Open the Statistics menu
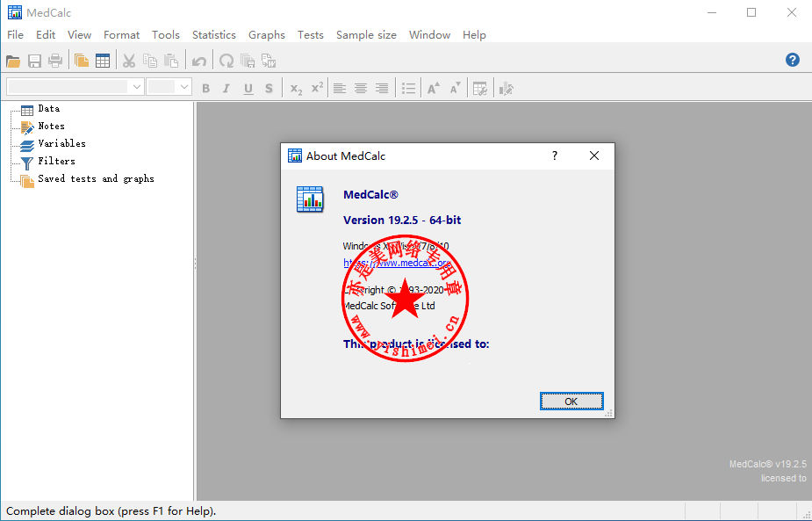Viewport: 812px width, 521px height. (x=214, y=35)
